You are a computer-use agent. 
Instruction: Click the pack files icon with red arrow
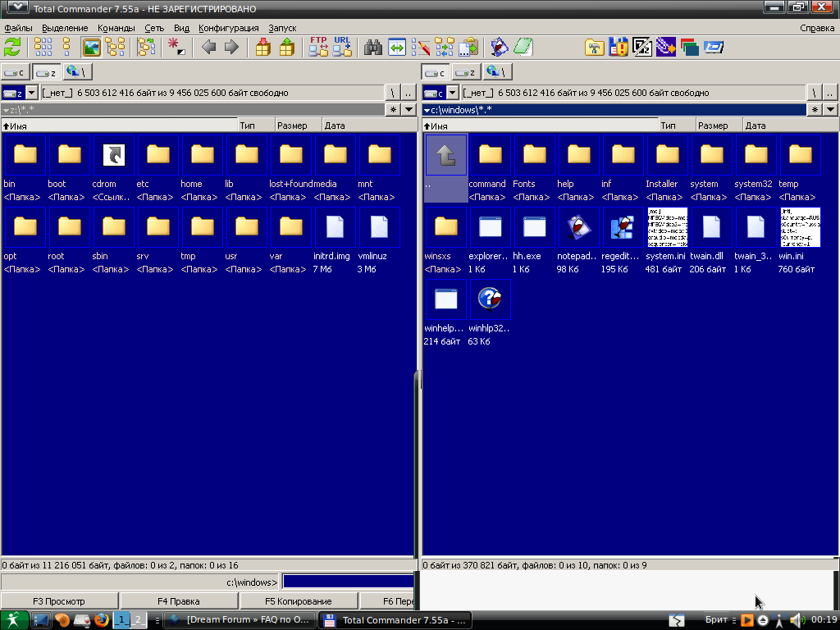[x=262, y=47]
